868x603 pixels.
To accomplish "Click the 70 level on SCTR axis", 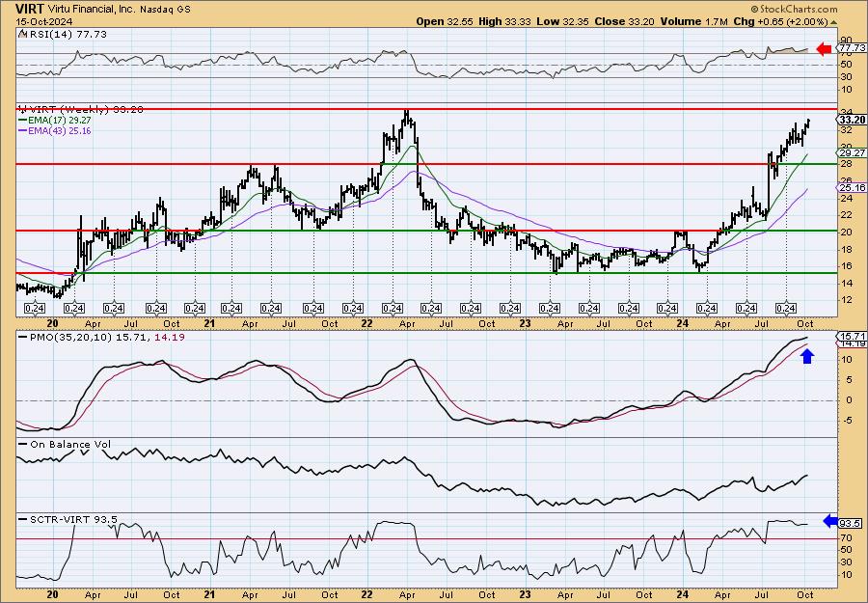I will tap(846, 537).
